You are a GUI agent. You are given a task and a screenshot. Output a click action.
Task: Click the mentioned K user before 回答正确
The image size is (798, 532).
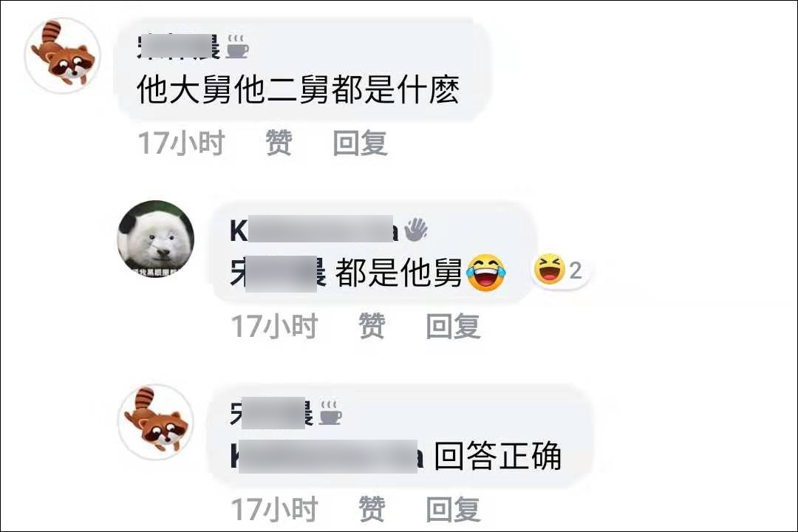point(327,456)
